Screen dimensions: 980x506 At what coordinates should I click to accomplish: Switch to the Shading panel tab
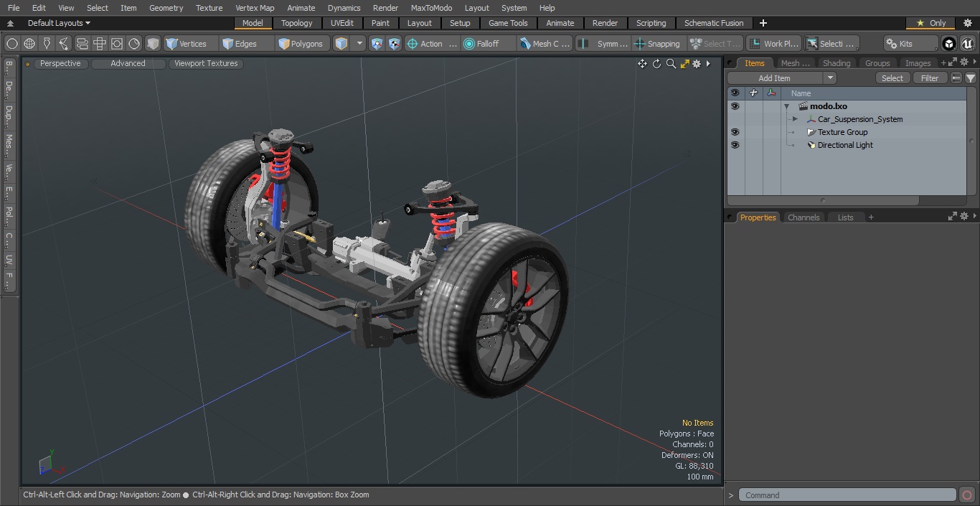836,63
